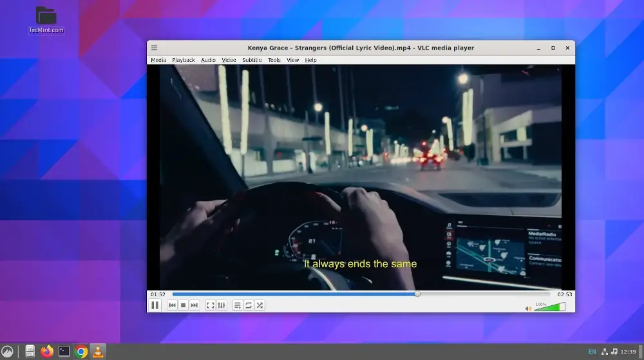Open the window hamburger menu in title bar
This screenshot has width=644, height=360.
click(x=154, y=48)
